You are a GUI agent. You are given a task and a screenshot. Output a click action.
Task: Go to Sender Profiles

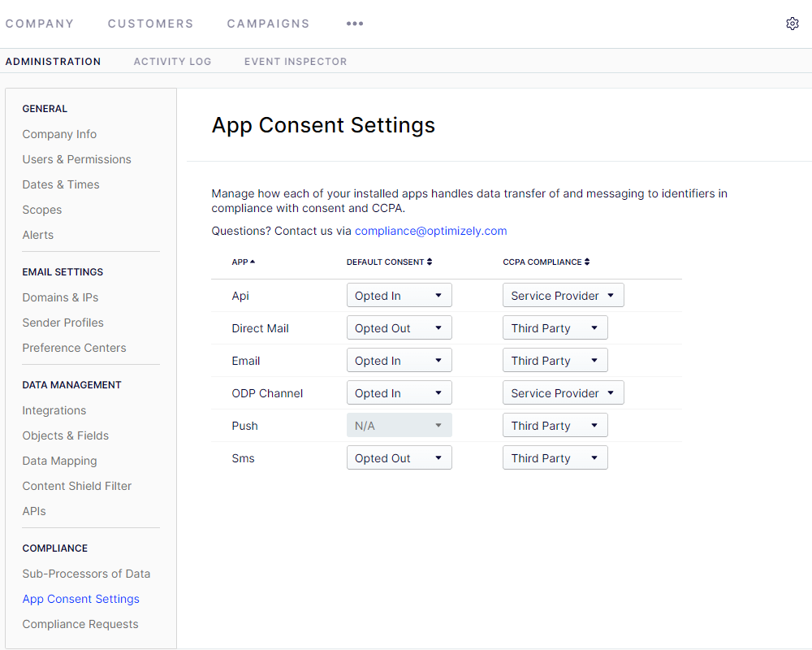63,323
